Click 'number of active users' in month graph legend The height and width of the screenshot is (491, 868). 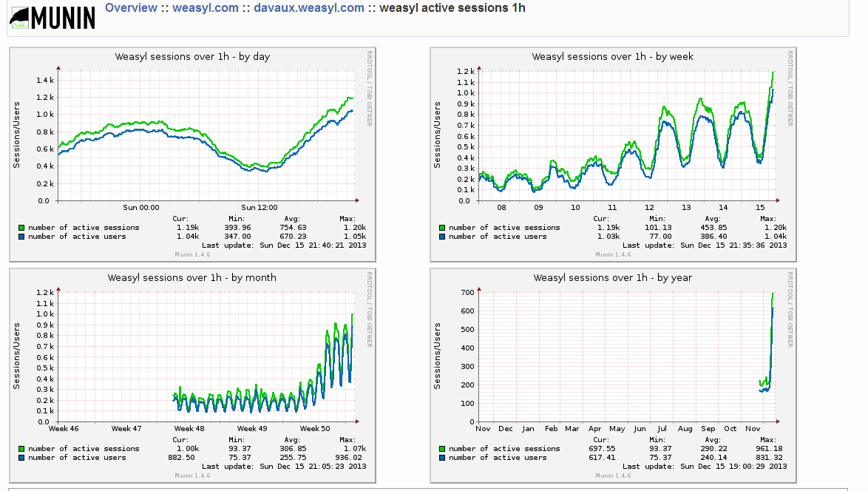click(77, 458)
